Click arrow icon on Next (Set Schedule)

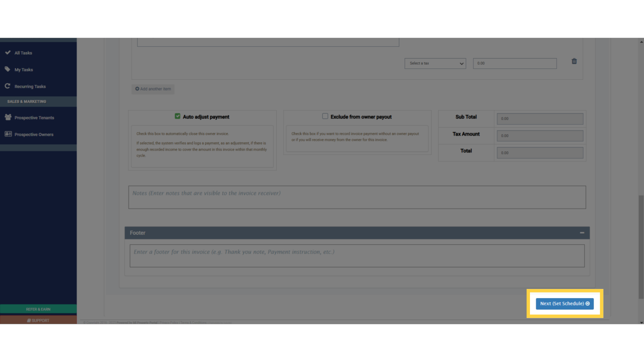pyautogui.click(x=588, y=304)
